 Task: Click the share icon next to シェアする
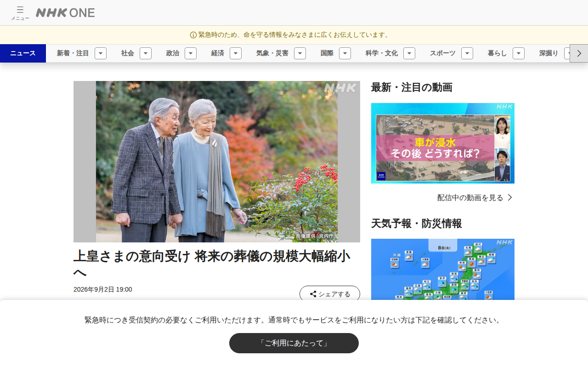pos(313,294)
